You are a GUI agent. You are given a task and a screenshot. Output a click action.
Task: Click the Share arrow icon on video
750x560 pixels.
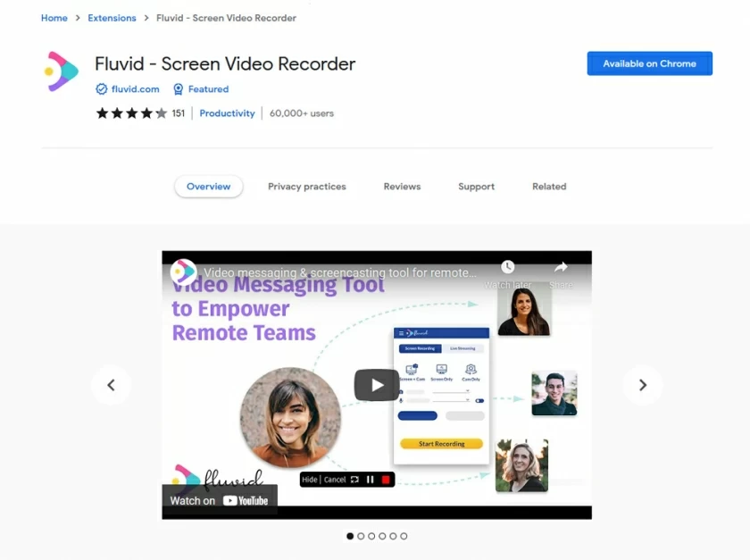tap(561, 267)
